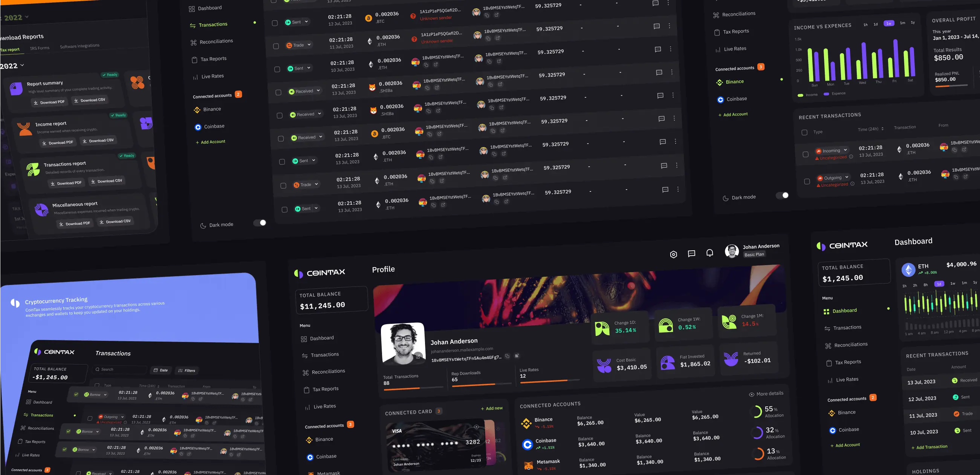The width and height of the screenshot is (980, 475).
Task: Download CSV for Income report
Action: pyautogui.click(x=98, y=141)
